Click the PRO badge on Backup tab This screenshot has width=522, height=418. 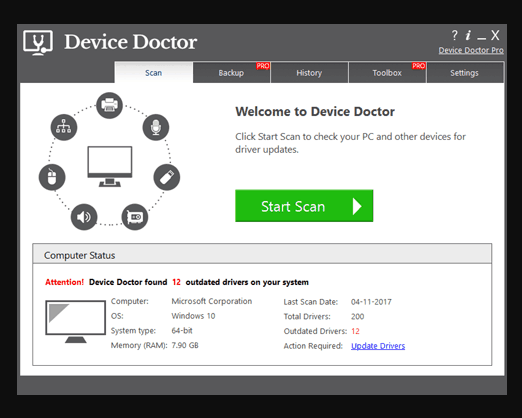(263, 66)
